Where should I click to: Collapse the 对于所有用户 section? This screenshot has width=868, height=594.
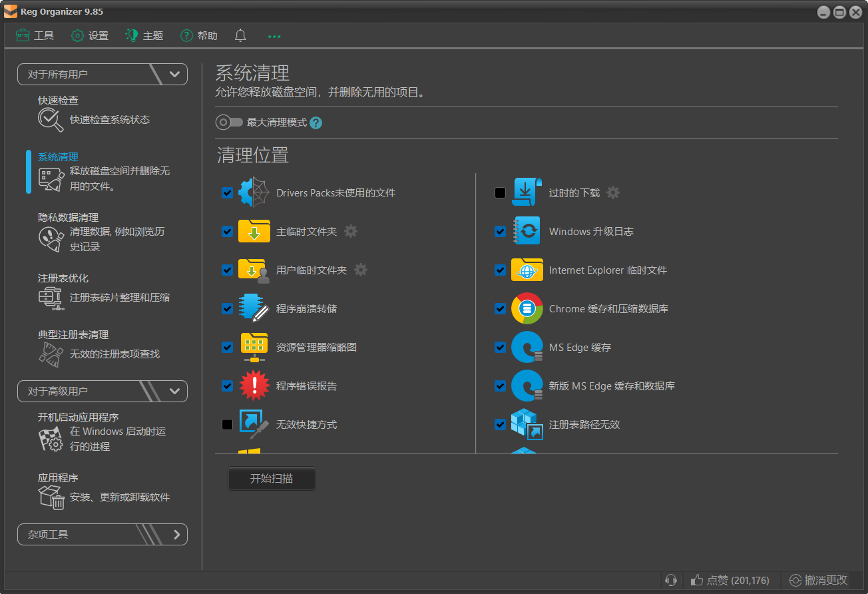point(103,75)
